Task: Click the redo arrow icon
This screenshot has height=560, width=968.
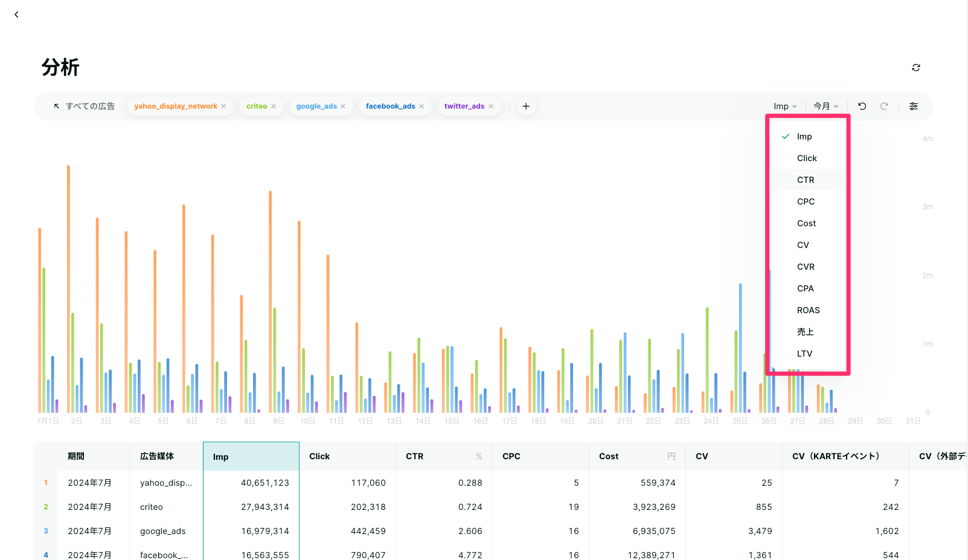Action: [x=884, y=106]
